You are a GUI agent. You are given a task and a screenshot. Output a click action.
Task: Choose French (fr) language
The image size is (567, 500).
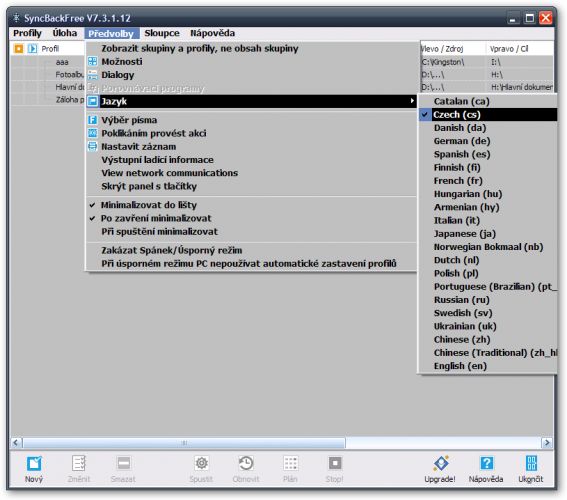[487, 181]
